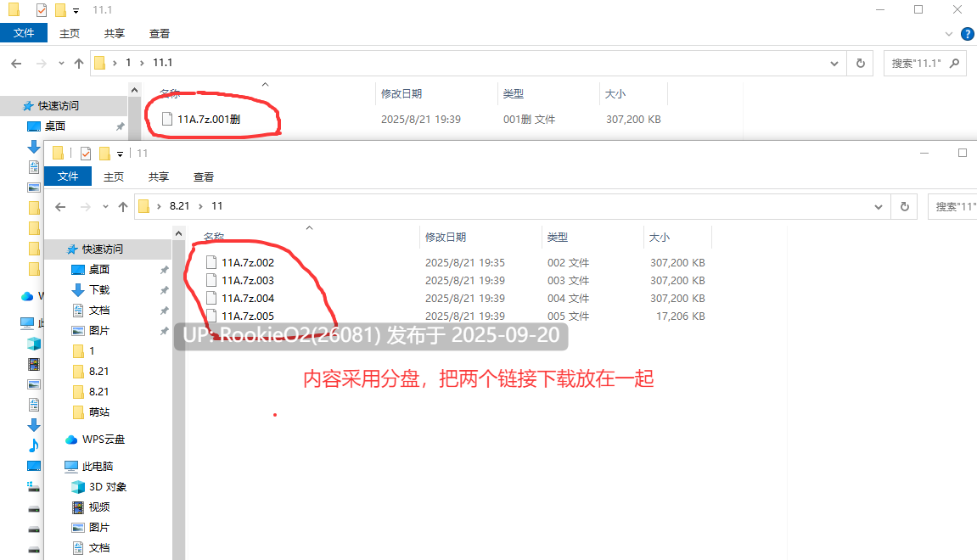Viewport: 977px width, 560px height.
Task: Open WPS云盘 in sidebar
Action: point(103,440)
